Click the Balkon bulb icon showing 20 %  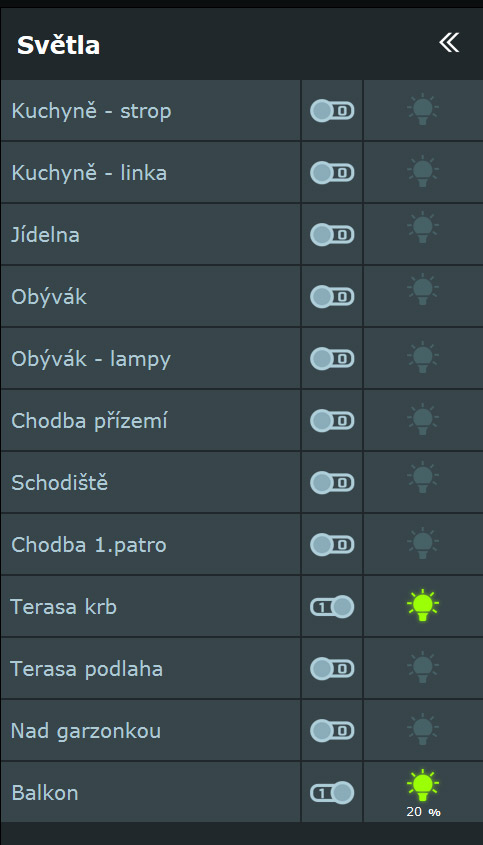click(423, 785)
